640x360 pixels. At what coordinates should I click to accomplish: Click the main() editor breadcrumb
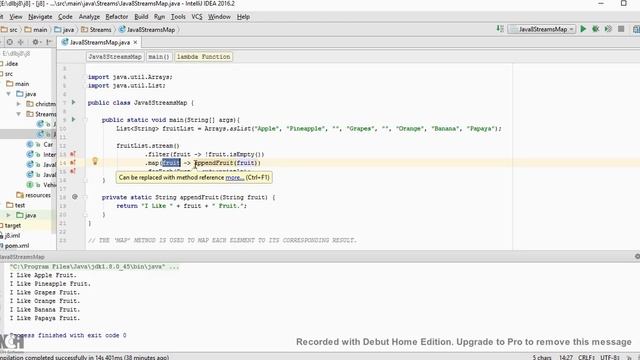[x=159, y=57]
